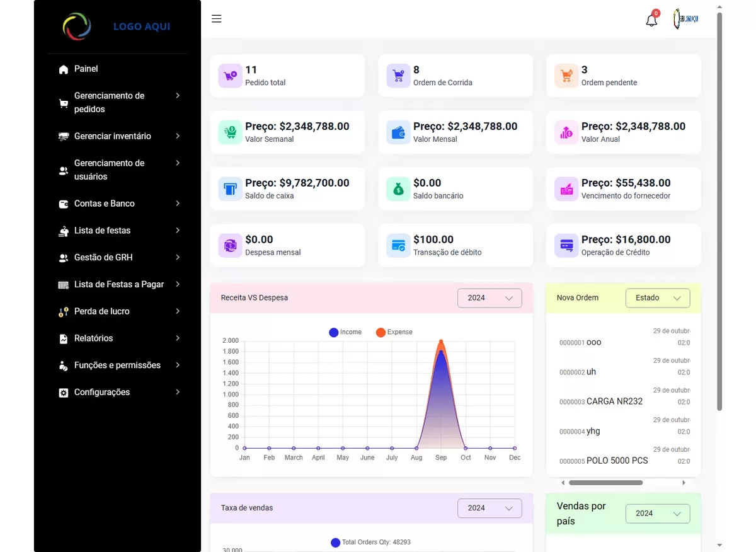Open the Receita VS Despesa year dropdown
This screenshot has width=756, height=552.
490,298
